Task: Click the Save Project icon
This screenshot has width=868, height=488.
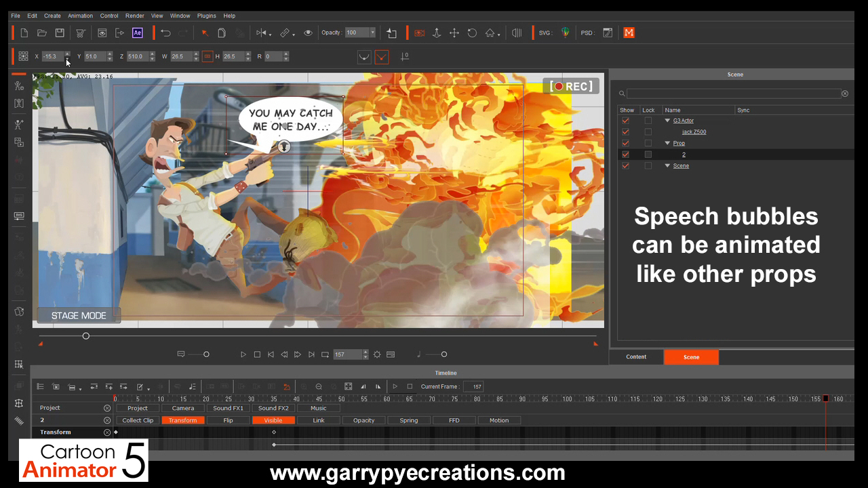Action: tap(60, 33)
